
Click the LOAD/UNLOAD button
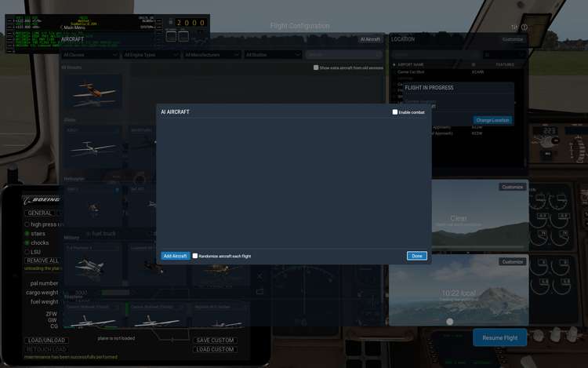tap(46, 341)
